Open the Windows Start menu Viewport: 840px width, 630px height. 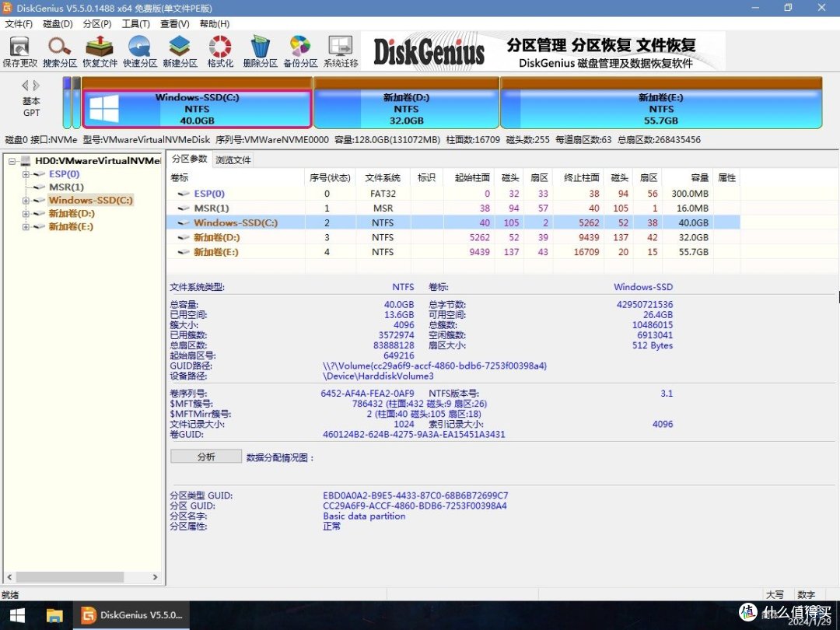point(17,615)
